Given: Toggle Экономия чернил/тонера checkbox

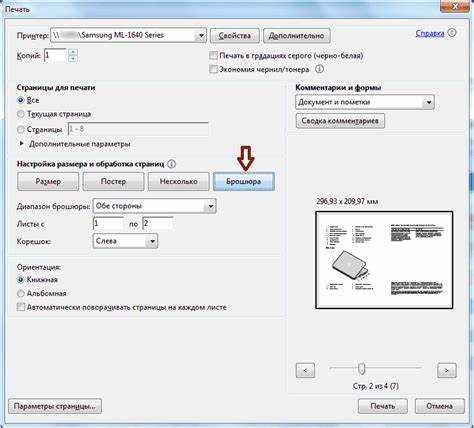Looking at the screenshot, I should point(213,69).
